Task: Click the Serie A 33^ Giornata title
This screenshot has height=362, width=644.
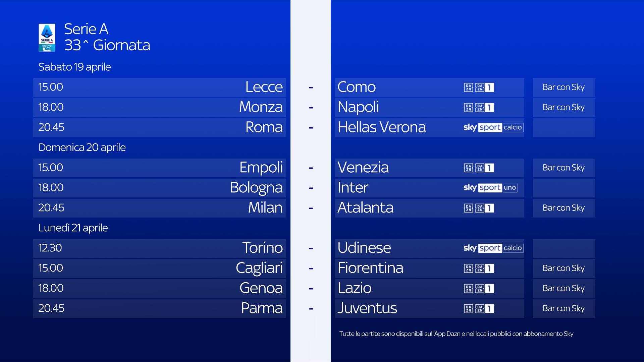Action: click(x=107, y=37)
